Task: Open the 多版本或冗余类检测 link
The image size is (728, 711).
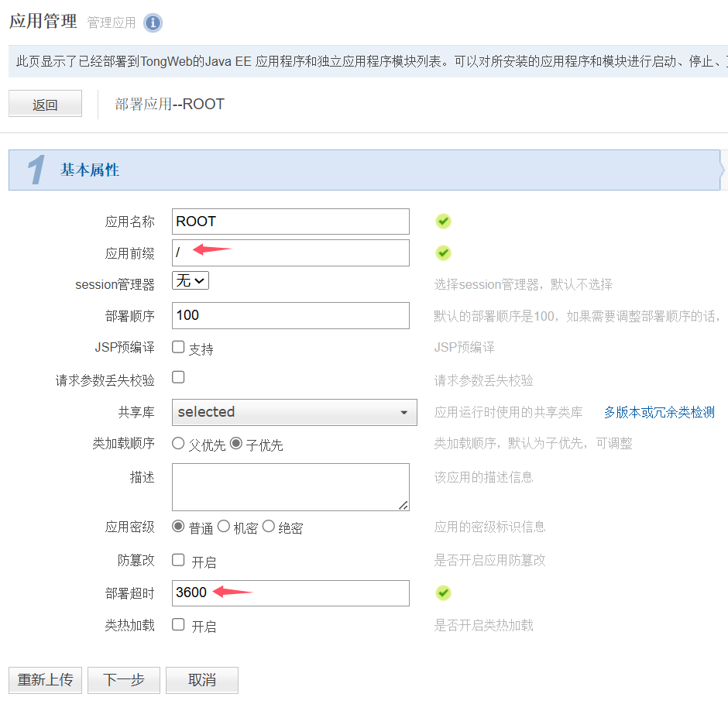Action: [x=659, y=412]
